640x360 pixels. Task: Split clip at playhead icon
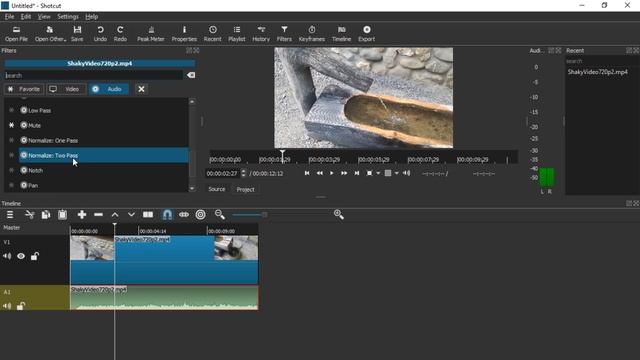click(x=148, y=215)
